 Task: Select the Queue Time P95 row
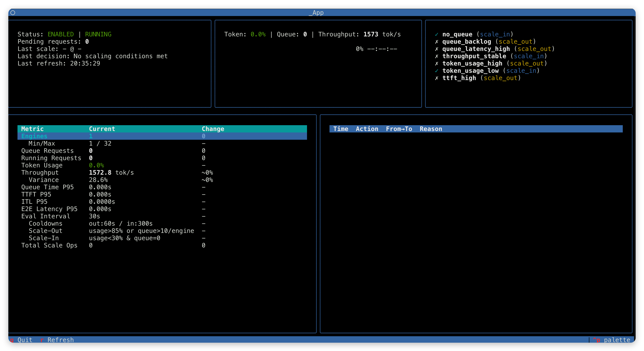click(x=162, y=187)
